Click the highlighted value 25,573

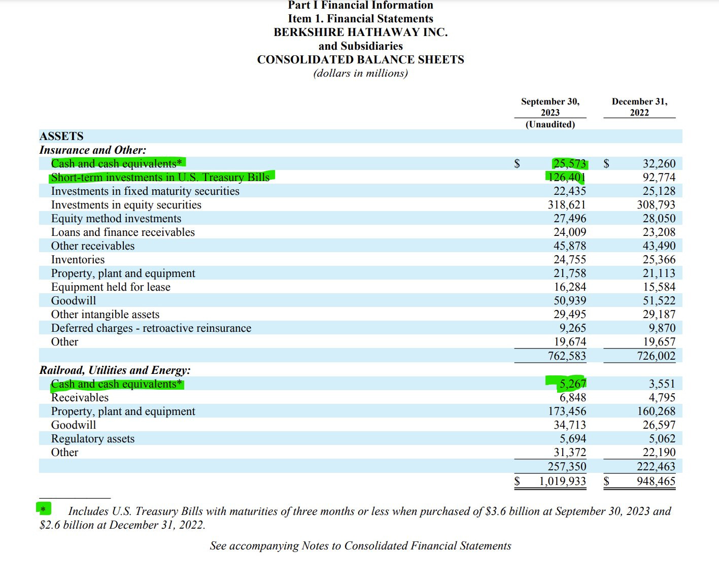pos(569,163)
